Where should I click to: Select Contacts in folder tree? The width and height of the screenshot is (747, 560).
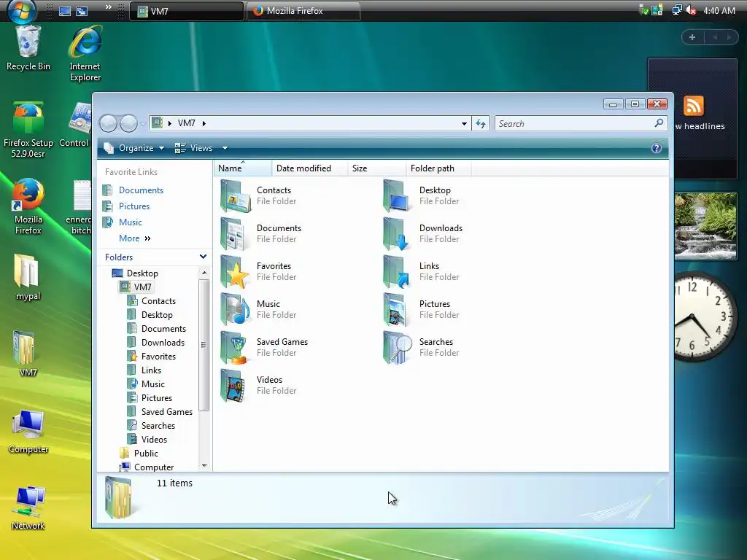[158, 301]
